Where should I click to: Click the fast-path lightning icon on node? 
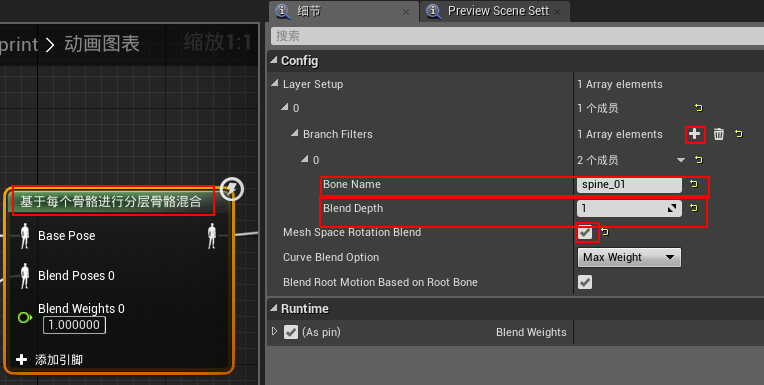click(x=231, y=189)
